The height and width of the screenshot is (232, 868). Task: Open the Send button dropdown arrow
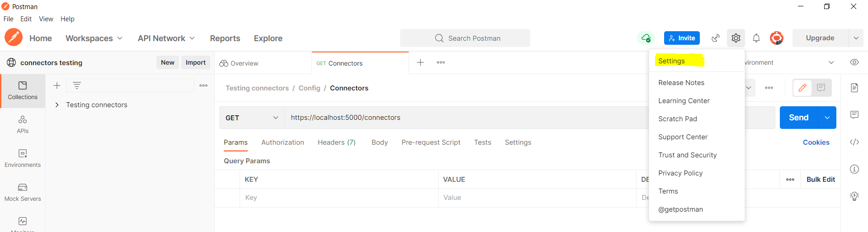(827, 118)
